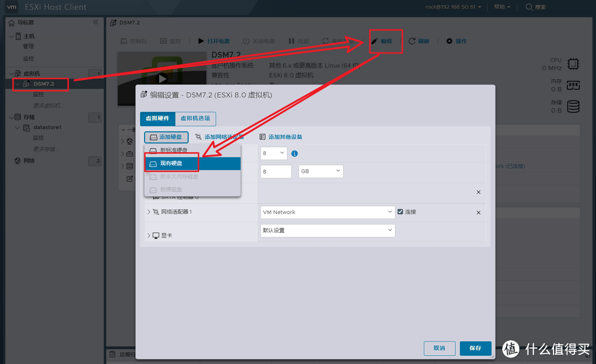This screenshot has height=364, width=596.
Task: Open the VM Network selection dropdown
Action: coord(328,212)
